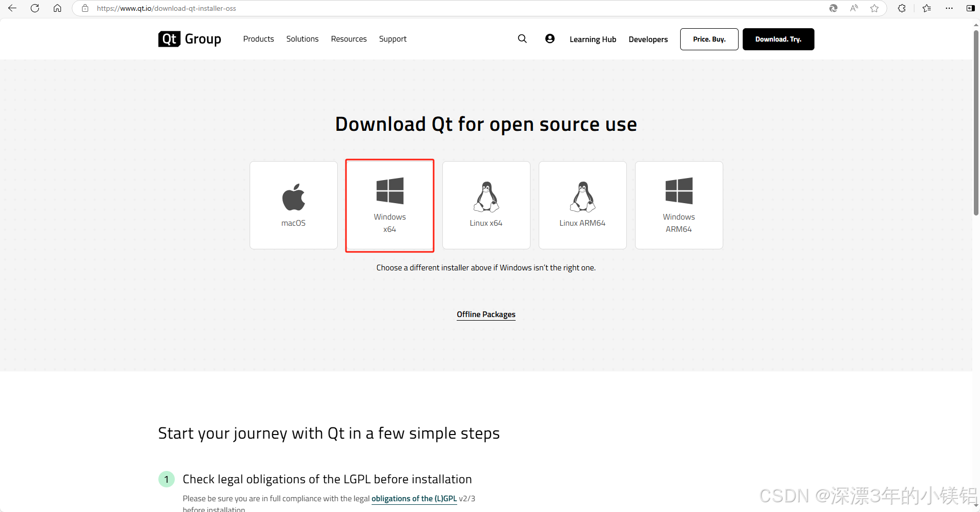Select the Linux ARM64 installer card
This screenshot has height=512, width=980.
pyautogui.click(x=583, y=205)
